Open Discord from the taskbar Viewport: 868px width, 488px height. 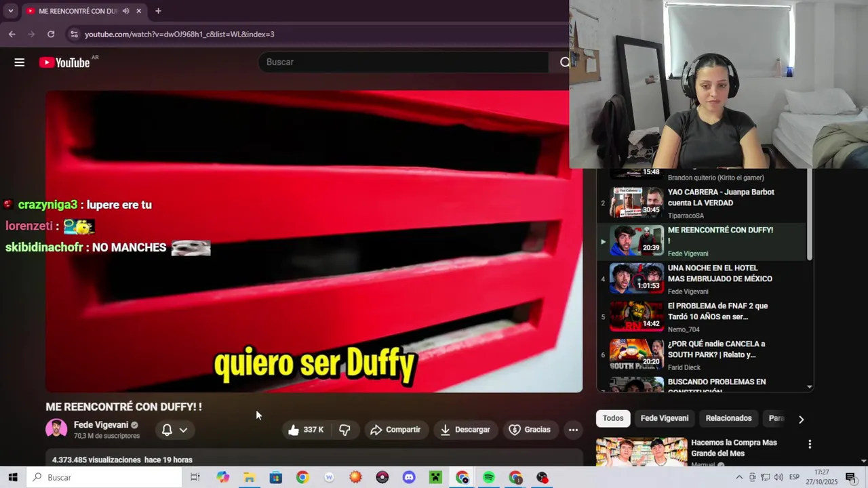(409, 477)
